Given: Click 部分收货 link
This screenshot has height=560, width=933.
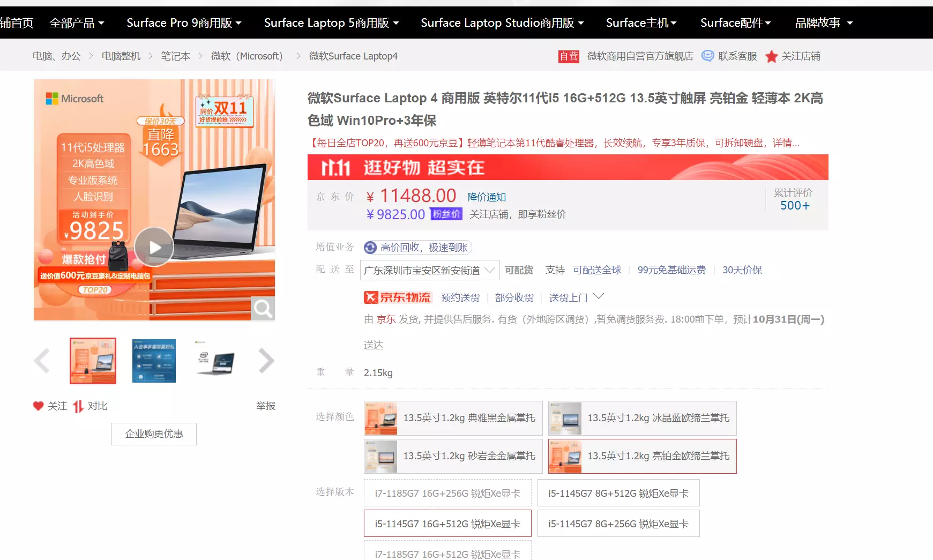Looking at the screenshot, I should 514,298.
